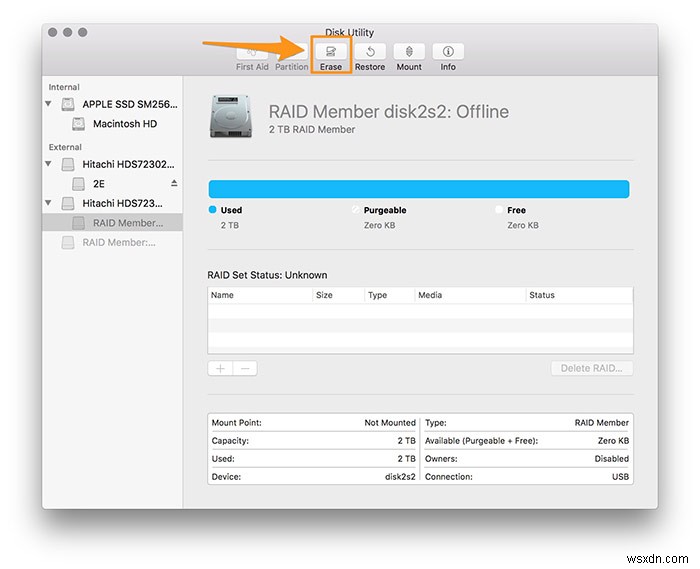The width and height of the screenshot is (700, 569).
Task: Open the Info toolbar icon
Action: (448, 52)
